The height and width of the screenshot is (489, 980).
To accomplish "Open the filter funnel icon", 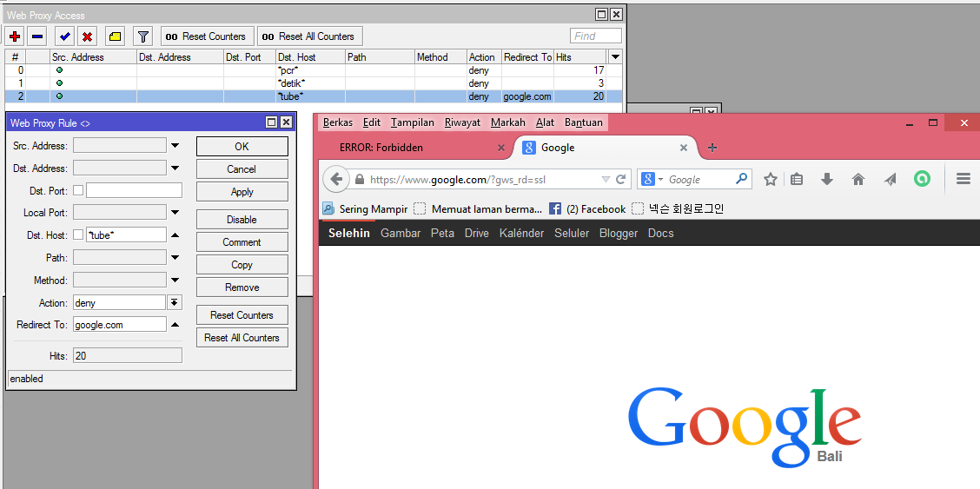I will tap(143, 36).
